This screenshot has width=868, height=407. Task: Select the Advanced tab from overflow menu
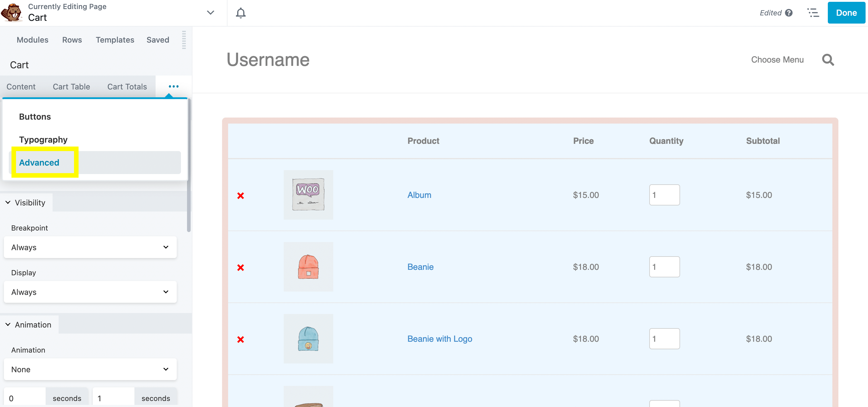(39, 162)
